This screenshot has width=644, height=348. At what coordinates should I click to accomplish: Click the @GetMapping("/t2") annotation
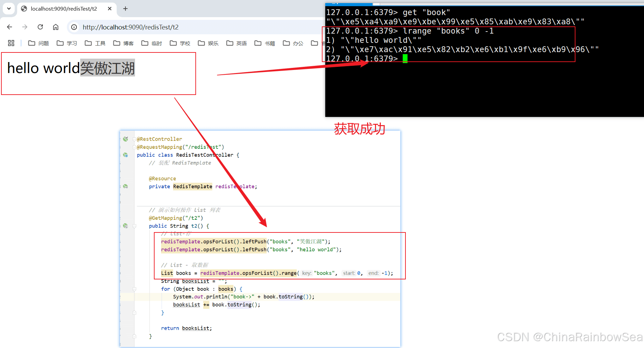(x=176, y=218)
